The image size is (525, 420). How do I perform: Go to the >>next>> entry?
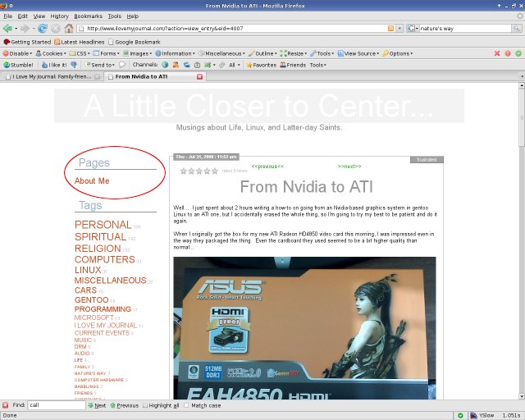(349, 167)
